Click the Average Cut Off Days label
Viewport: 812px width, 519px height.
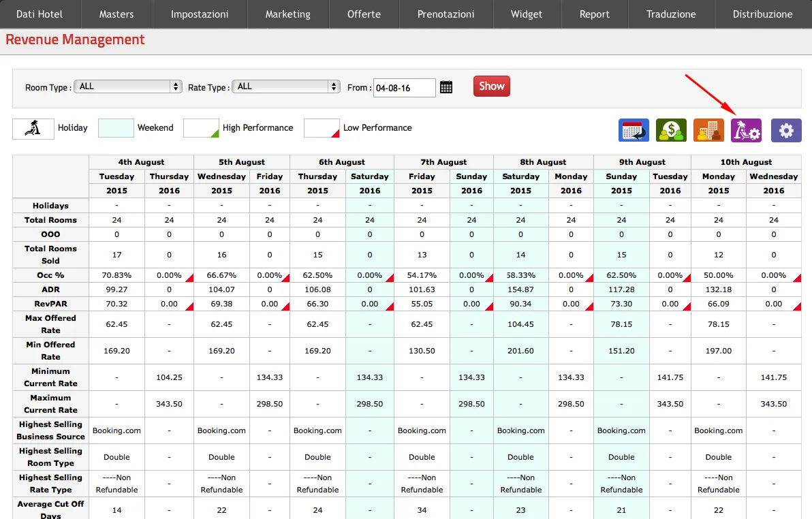pyautogui.click(x=50, y=509)
